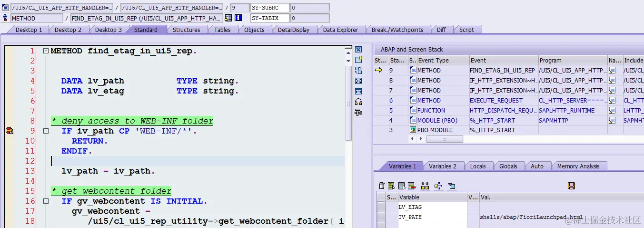The height and width of the screenshot is (228, 644).
Task: Click the blue info icon next to method field
Action: click(x=238, y=18)
